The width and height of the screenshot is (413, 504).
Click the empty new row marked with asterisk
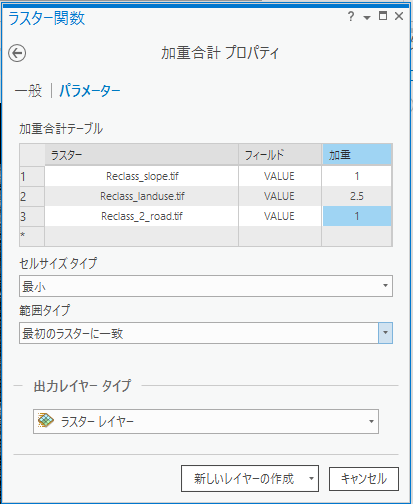pyautogui.click(x=206, y=236)
